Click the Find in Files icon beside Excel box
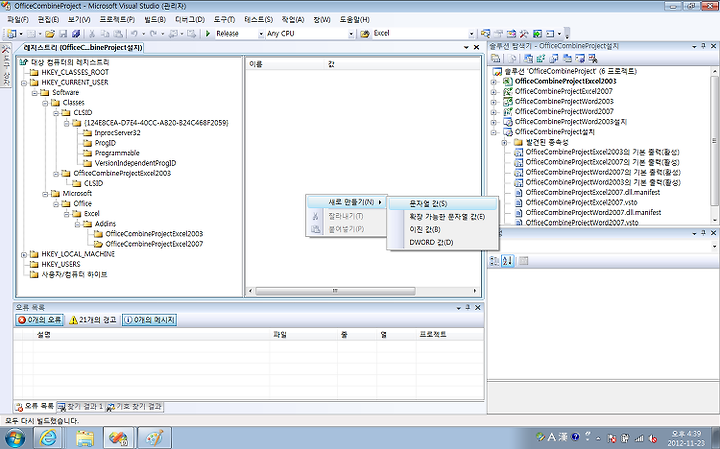 click(365, 34)
